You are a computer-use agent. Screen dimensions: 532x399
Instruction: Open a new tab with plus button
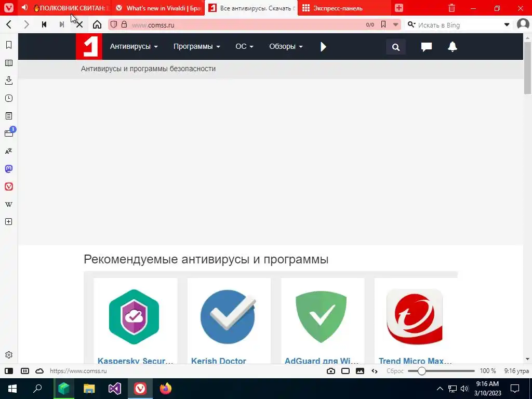click(399, 8)
